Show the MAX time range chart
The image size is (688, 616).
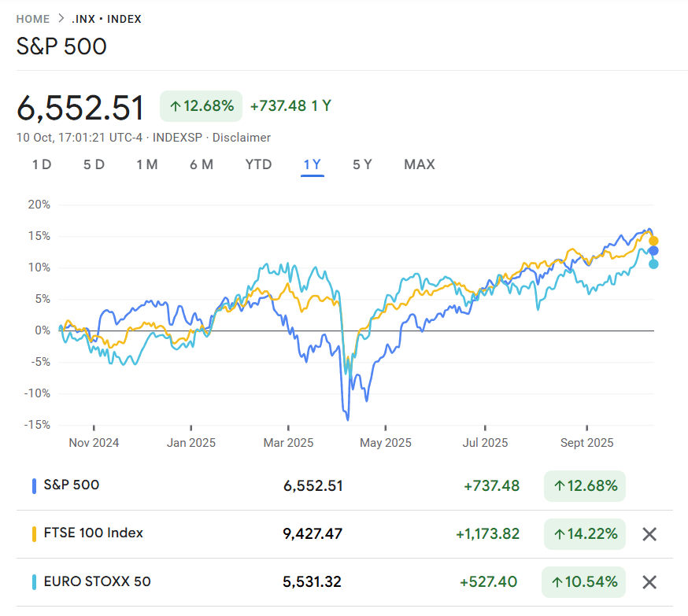tap(420, 164)
